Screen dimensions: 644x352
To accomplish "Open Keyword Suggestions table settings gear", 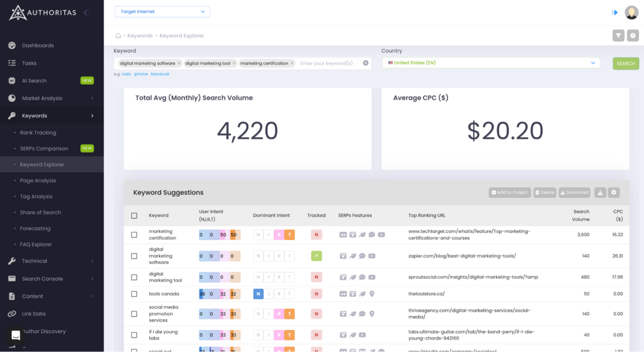I will [x=614, y=192].
